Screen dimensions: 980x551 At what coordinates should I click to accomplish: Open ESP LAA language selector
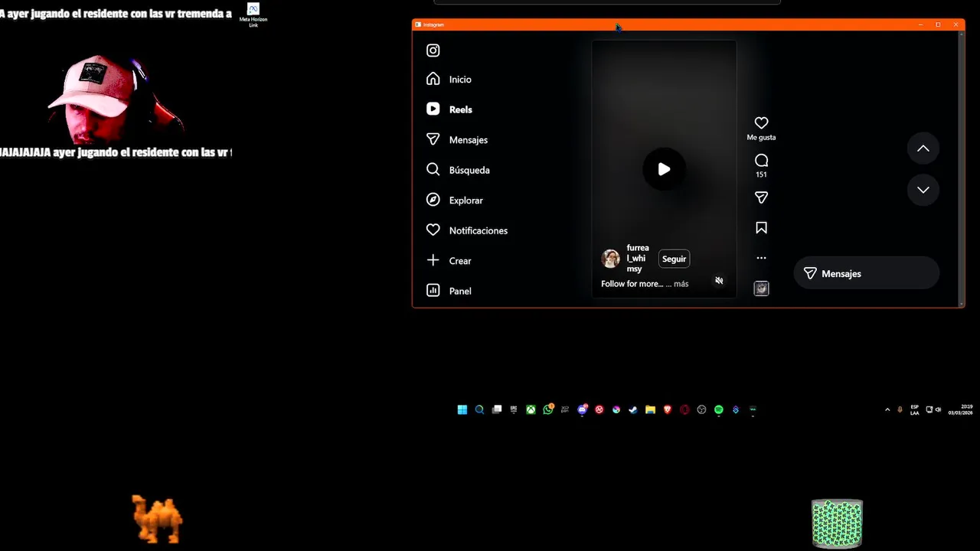point(915,409)
